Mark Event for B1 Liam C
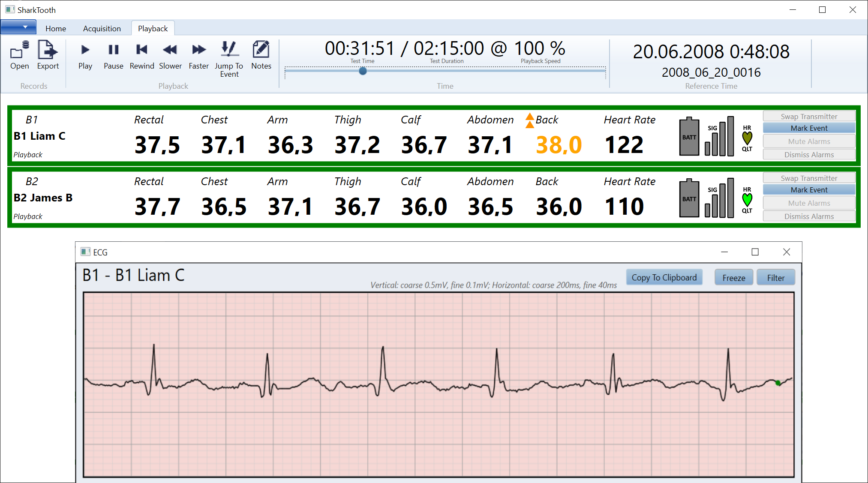868x483 pixels. tap(808, 128)
